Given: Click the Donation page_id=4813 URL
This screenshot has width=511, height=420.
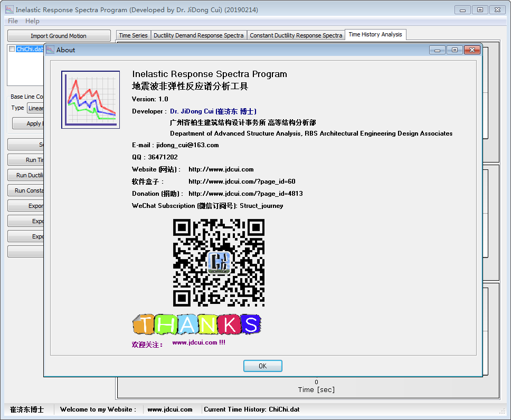Looking at the screenshot, I should coord(245,194).
